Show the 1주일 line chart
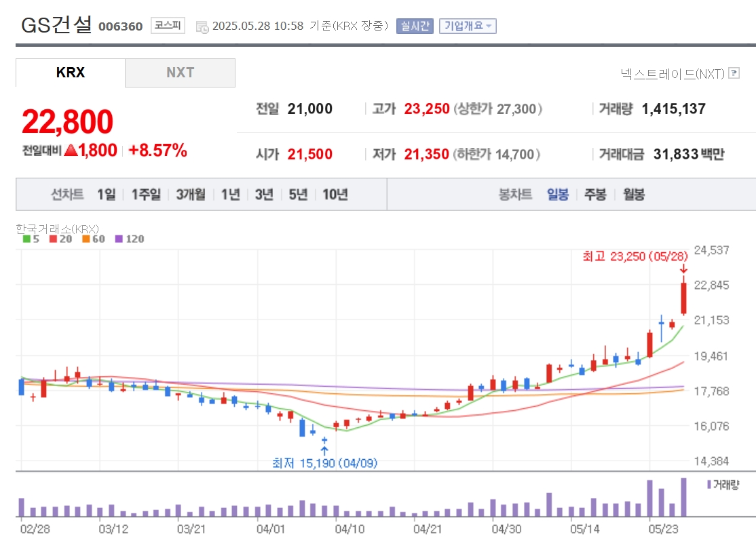Screen dimensions: 756x546 [146, 194]
